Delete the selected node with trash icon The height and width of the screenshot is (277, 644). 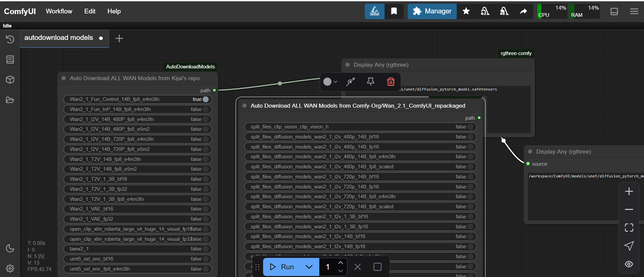pyautogui.click(x=391, y=82)
